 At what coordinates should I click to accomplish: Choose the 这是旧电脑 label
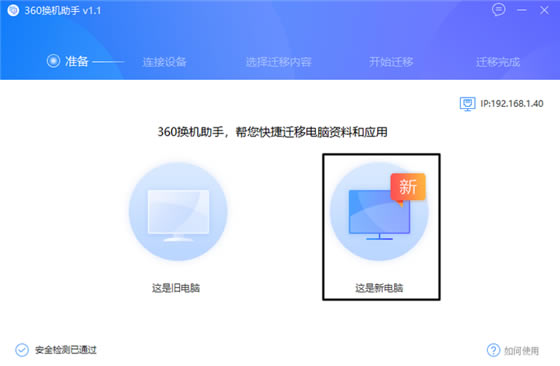[176, 288]
